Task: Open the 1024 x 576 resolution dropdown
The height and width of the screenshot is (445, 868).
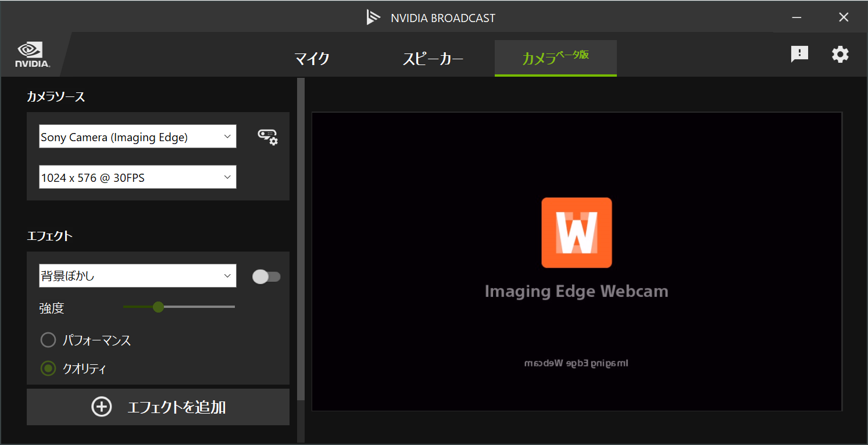Action: (138, 177)
